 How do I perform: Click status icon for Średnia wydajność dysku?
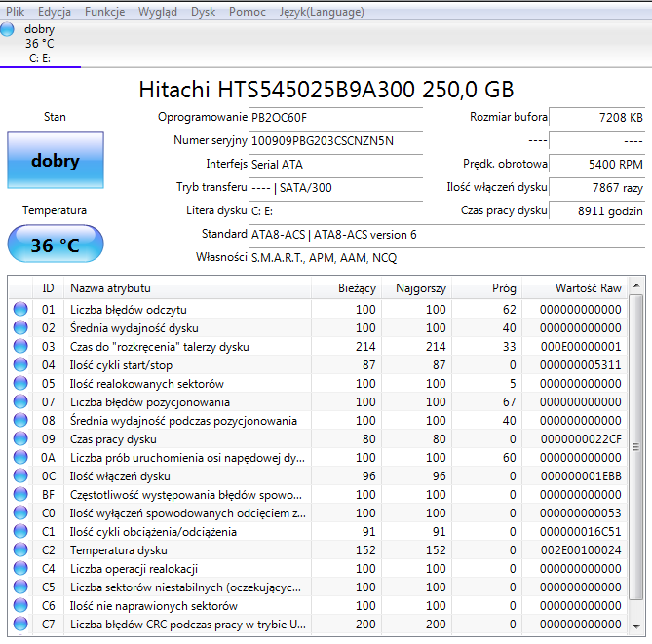pyautogui.click(x=20, y=327)
